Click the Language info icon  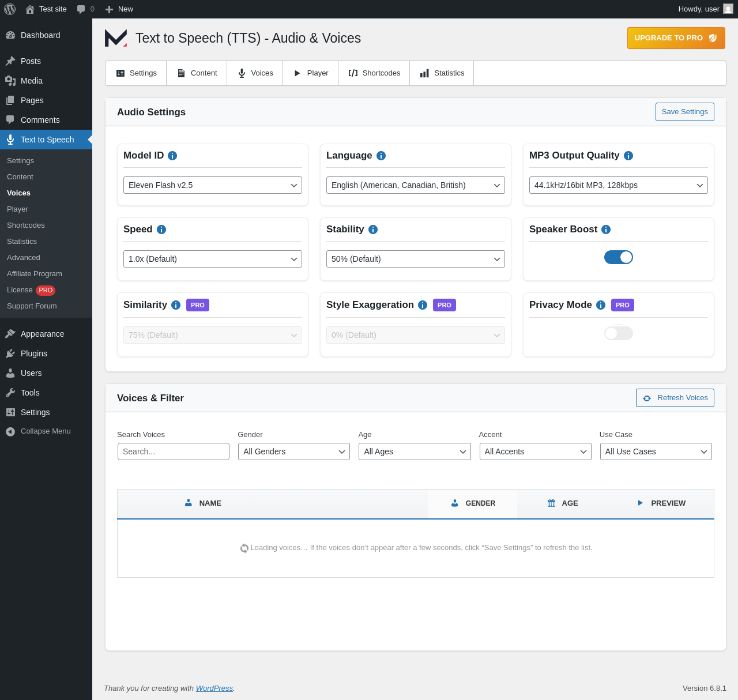(381, 156)
